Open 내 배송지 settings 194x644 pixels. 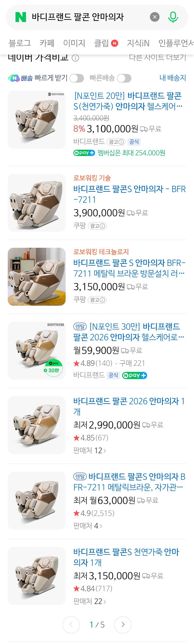[173, 78]
